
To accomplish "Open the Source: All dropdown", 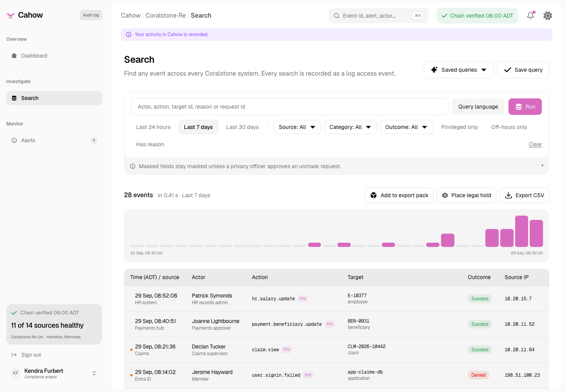I will [297, 127].
